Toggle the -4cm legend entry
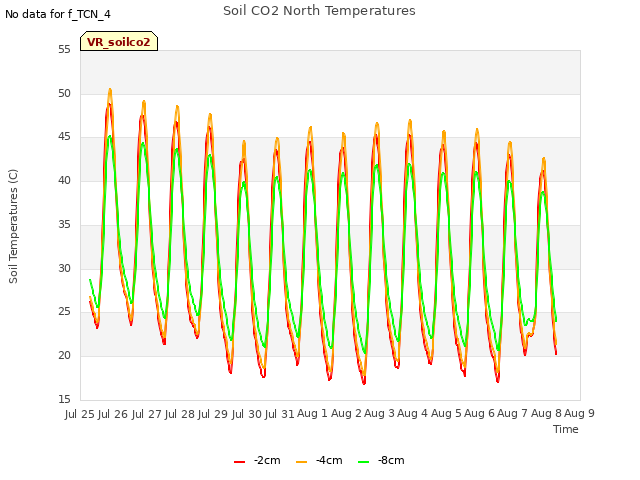640x480 pixels. tap(319, 460)
